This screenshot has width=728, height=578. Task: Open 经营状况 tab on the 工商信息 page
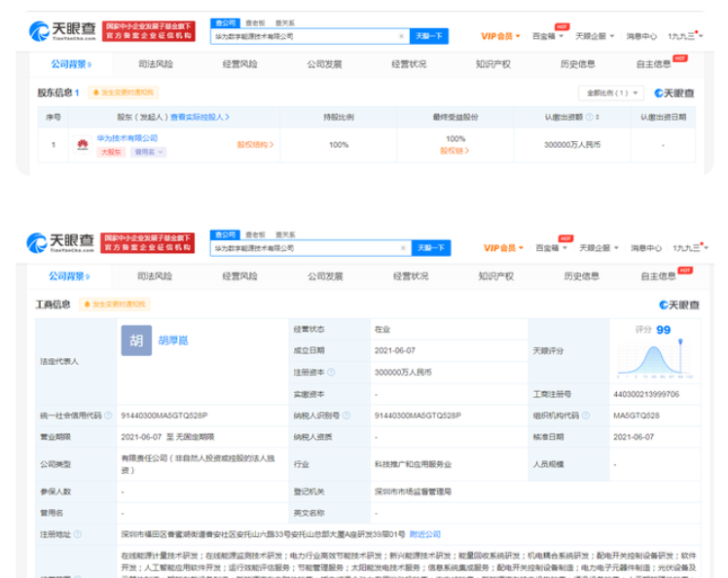point(411,276)
